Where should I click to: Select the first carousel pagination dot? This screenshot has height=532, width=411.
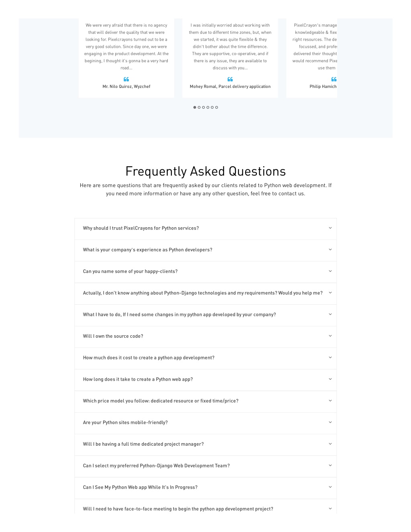click(x=195, y=108)
